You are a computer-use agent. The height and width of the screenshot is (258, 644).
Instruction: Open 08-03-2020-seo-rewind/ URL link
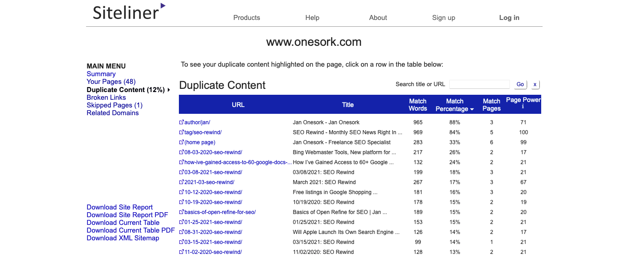[213, 152]
